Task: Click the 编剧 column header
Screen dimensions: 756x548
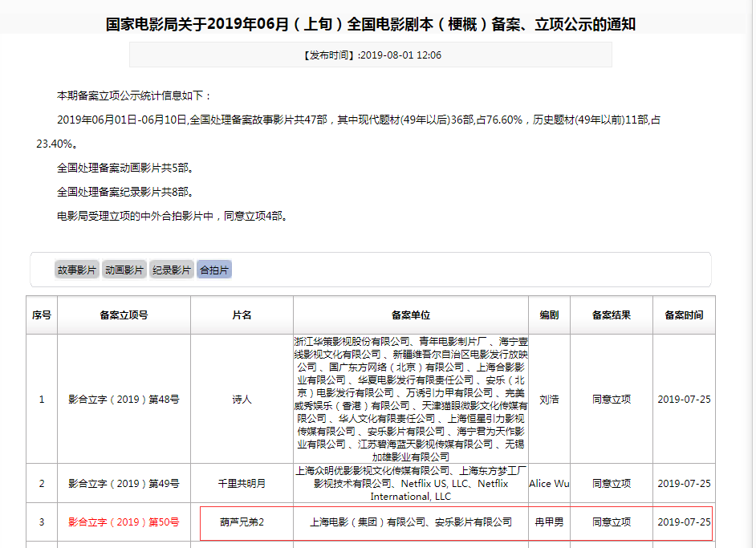Action: (549, 315)
